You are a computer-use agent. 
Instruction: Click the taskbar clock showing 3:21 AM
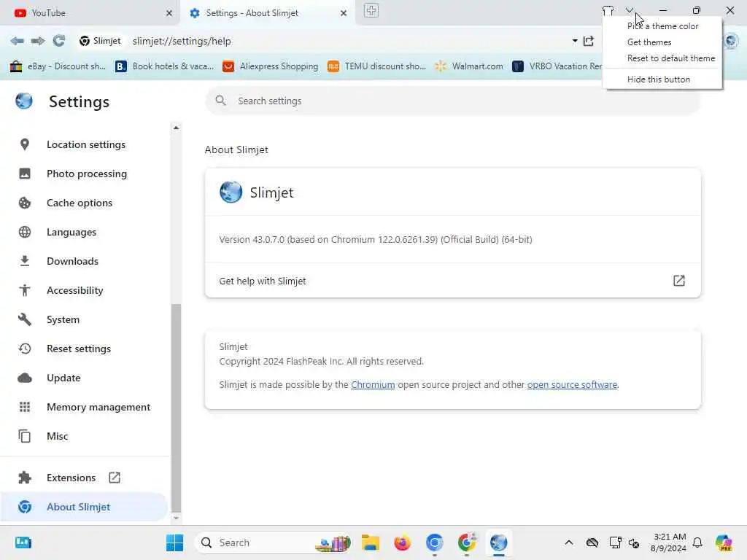[669, 542]
